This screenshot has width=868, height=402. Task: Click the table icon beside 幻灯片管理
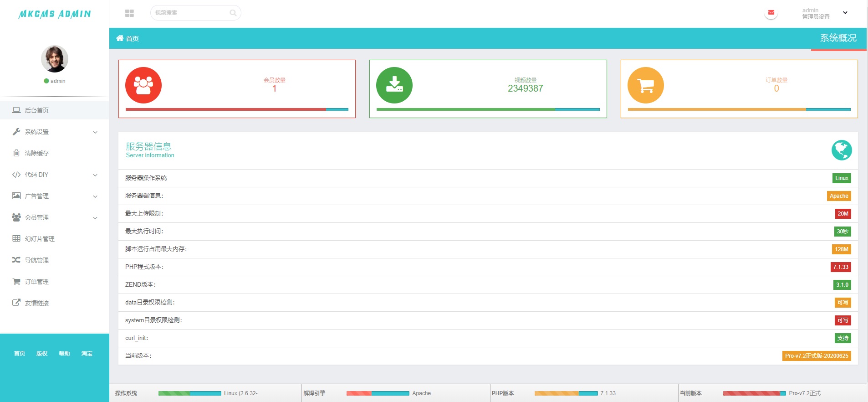click(x=16, y=238)
